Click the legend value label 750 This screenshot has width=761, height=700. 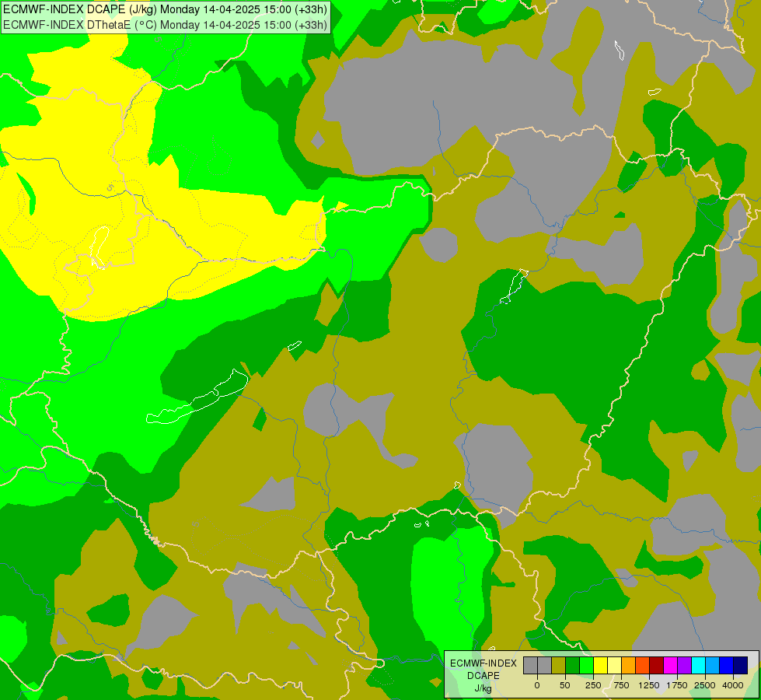point(621,685)
